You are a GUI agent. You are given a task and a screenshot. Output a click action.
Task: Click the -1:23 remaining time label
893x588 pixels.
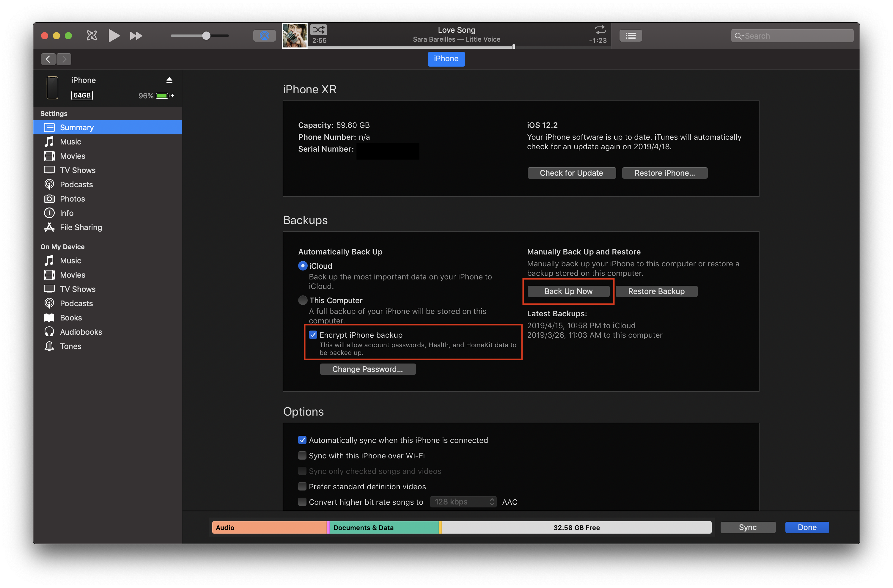[x=598, y=40]
